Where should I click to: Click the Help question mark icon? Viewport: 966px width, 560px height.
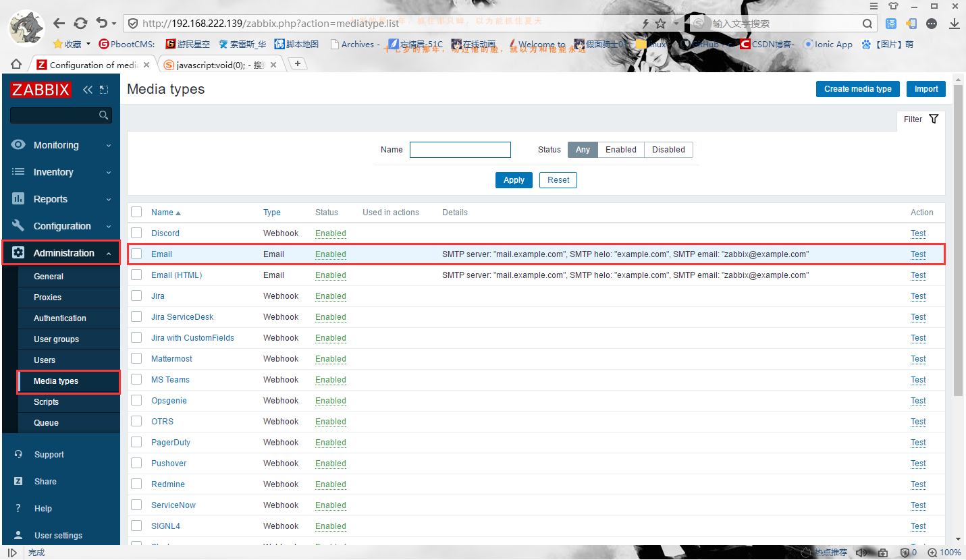(18, 509)
